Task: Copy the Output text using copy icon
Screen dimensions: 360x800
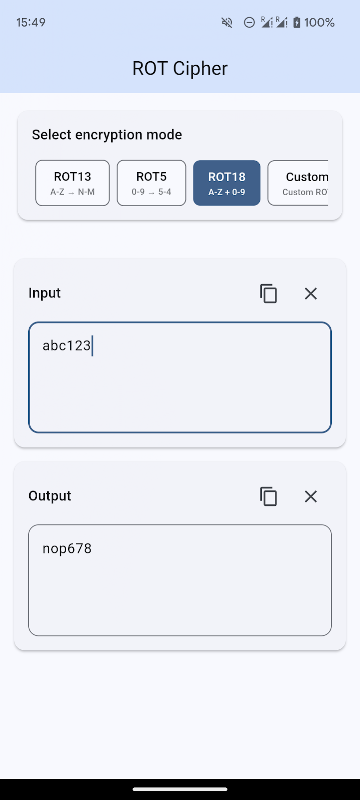Action: [x=268, y=496]
